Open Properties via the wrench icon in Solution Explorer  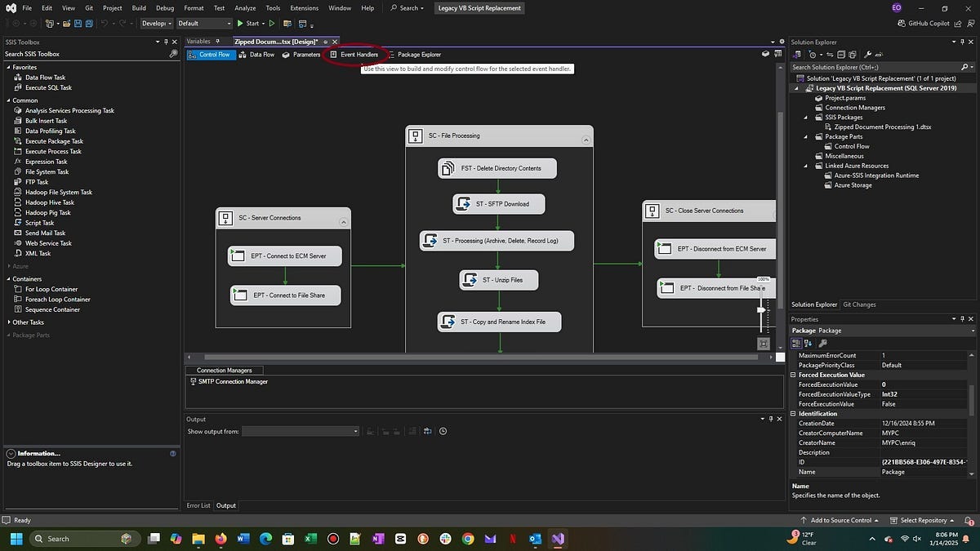868,54
